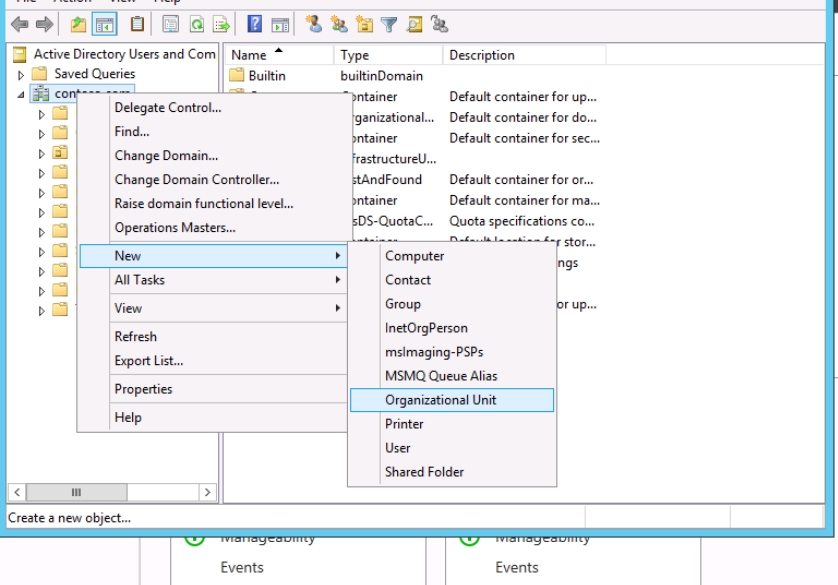
Task: Sort list by the Name column header
Action: [280, 55]
